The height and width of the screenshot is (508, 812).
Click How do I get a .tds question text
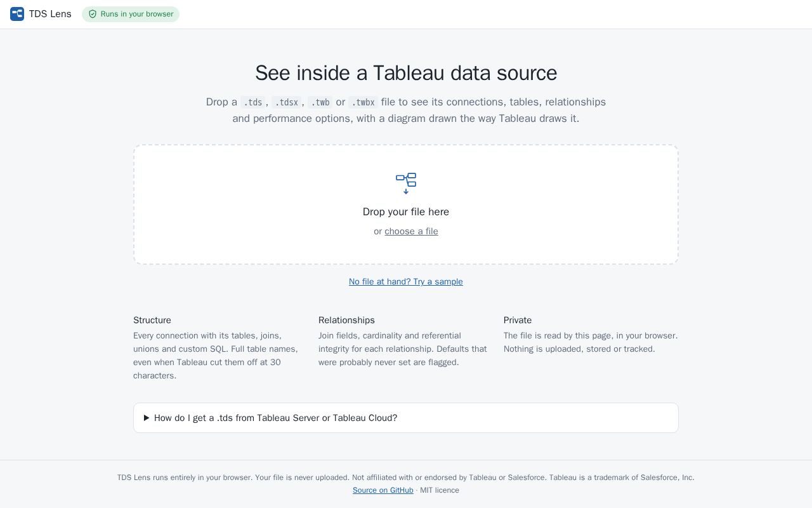click(275, 418)
